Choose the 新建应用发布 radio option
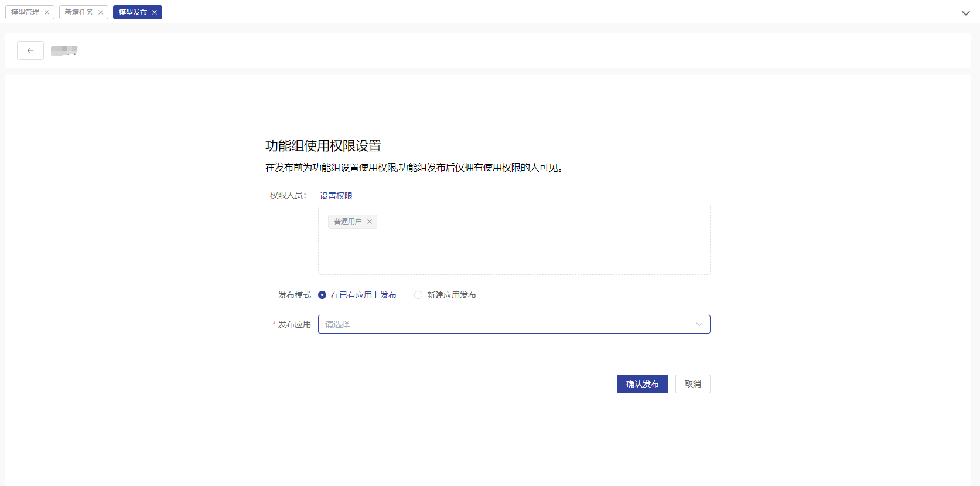 coord(418,295)
